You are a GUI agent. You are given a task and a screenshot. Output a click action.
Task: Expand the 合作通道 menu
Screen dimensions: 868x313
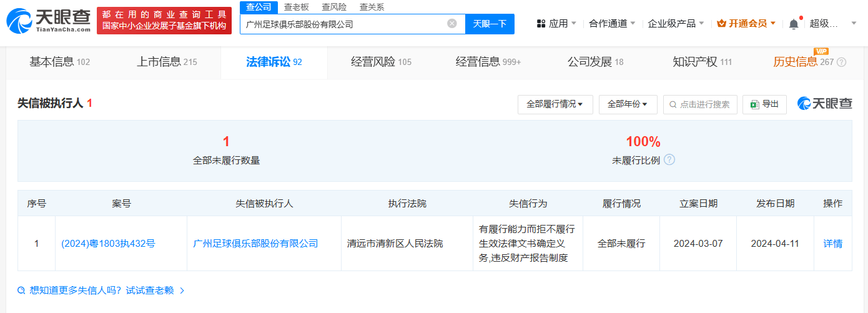[612, 24]
